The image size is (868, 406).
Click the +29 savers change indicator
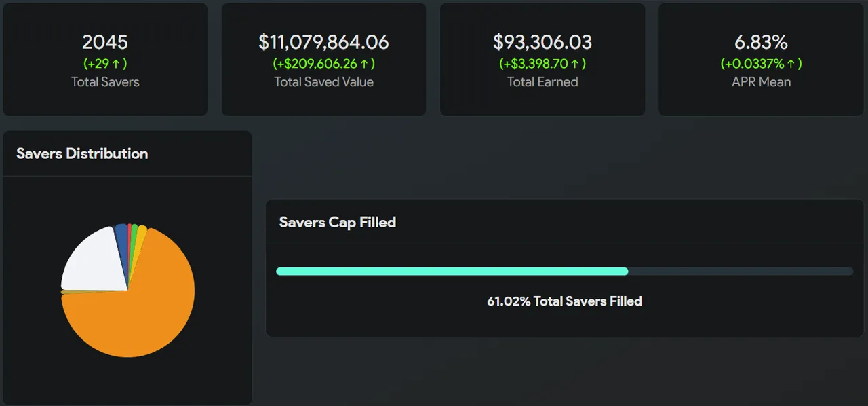(105, 64)
